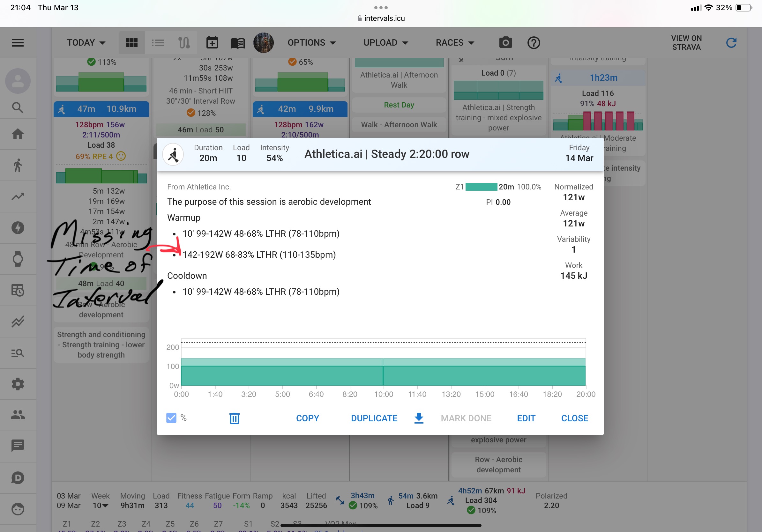The image size is (762, 532).
Task: Click the Wi-Fi icon in the status bar
Action: [x=708, y=8]
